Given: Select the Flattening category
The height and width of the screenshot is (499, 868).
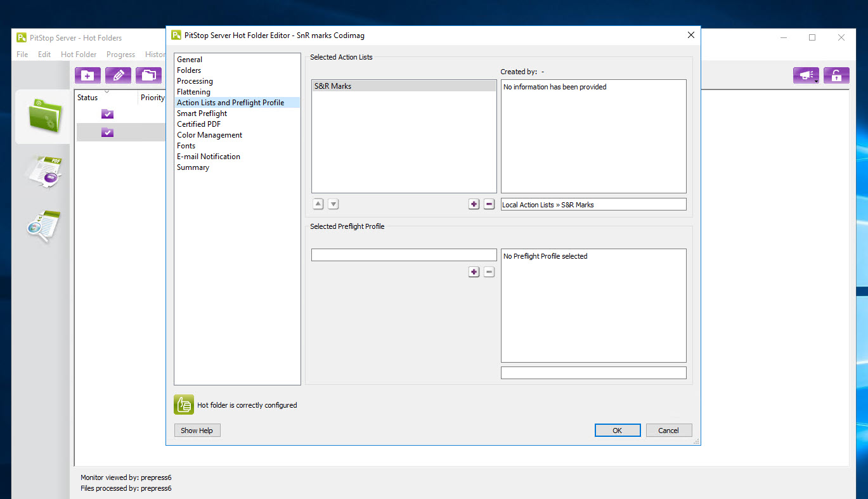Looking at the screenshot, I should [193, 92].
